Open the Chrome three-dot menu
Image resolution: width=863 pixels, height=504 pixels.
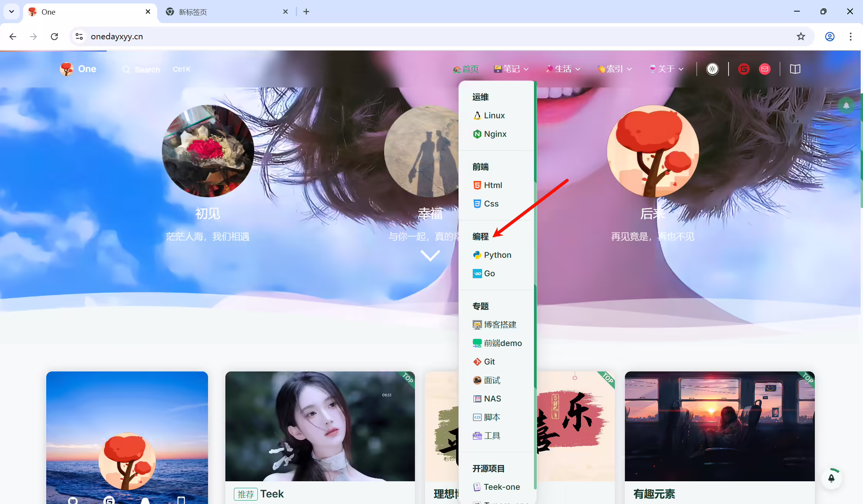click(x=851, y=37)
